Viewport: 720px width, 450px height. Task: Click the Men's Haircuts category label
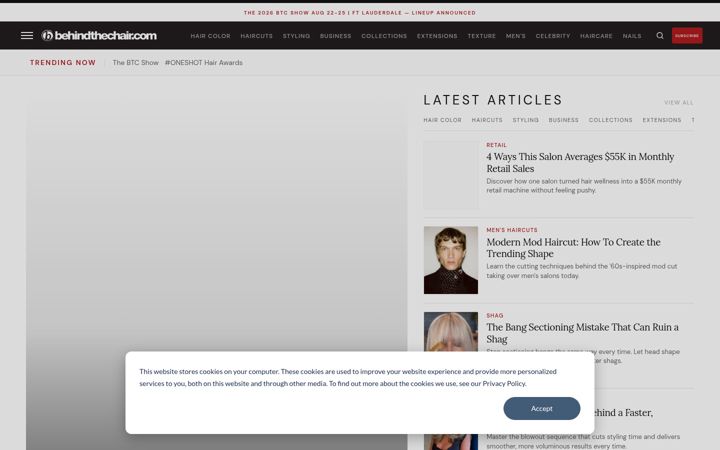[x=512, y=230]
